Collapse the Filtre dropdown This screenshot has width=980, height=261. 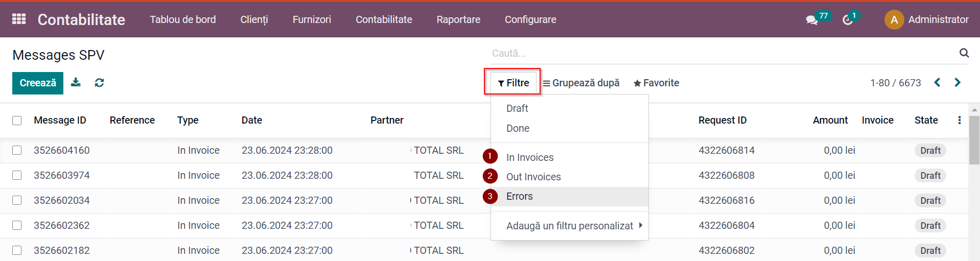tap(514, 83)
